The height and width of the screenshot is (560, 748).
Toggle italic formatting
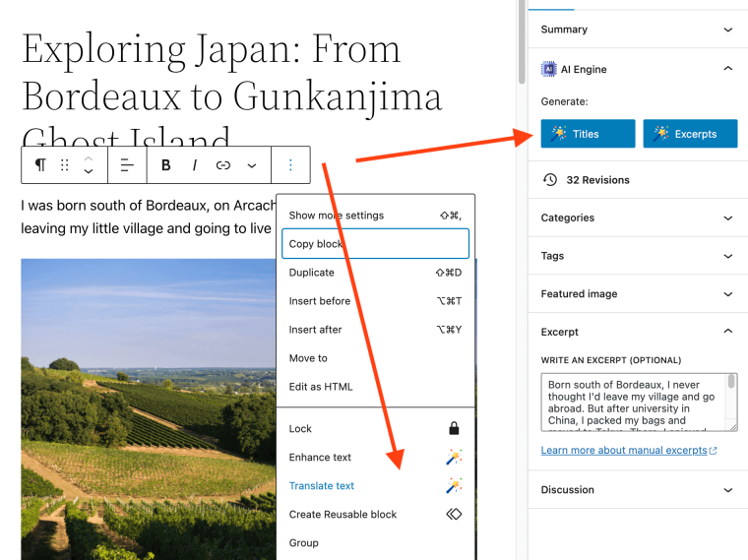point(194,165)
